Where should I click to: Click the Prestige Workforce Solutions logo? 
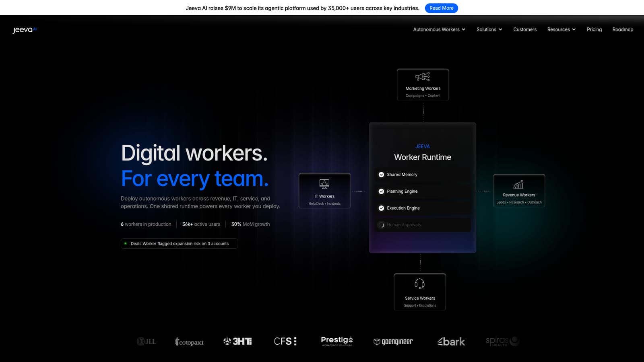point(337,341)
